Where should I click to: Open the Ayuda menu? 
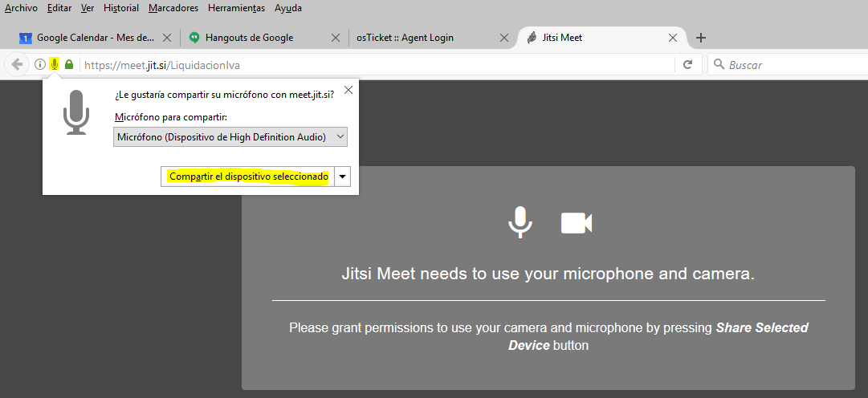point(288,8)
